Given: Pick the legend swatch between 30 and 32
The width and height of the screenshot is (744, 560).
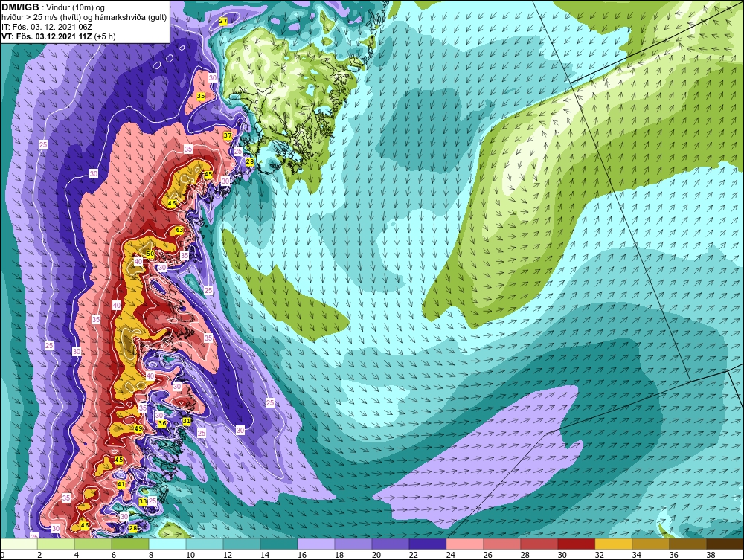Looking at the screenshot, I should (x=577, y=544).
